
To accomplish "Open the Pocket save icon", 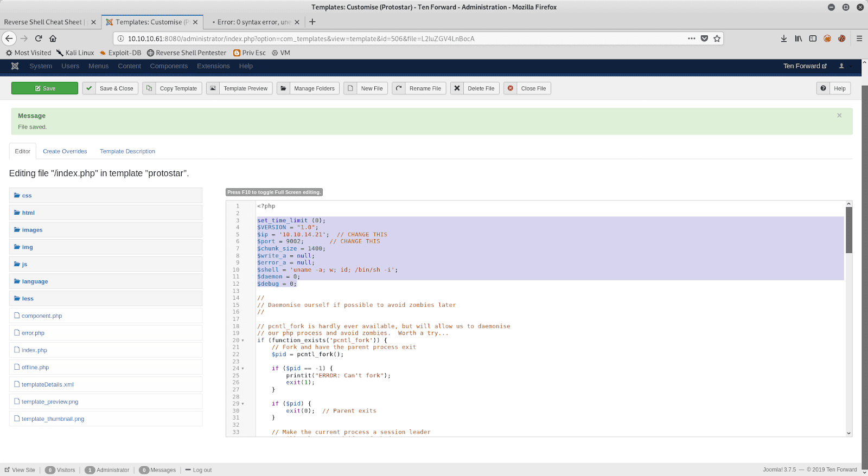I will click(704, 38).
